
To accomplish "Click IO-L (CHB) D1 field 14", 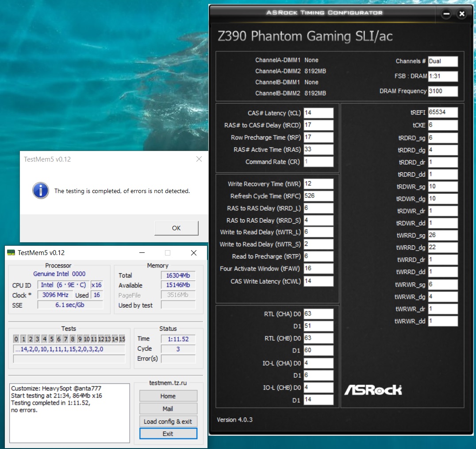I will pos(319,399).
